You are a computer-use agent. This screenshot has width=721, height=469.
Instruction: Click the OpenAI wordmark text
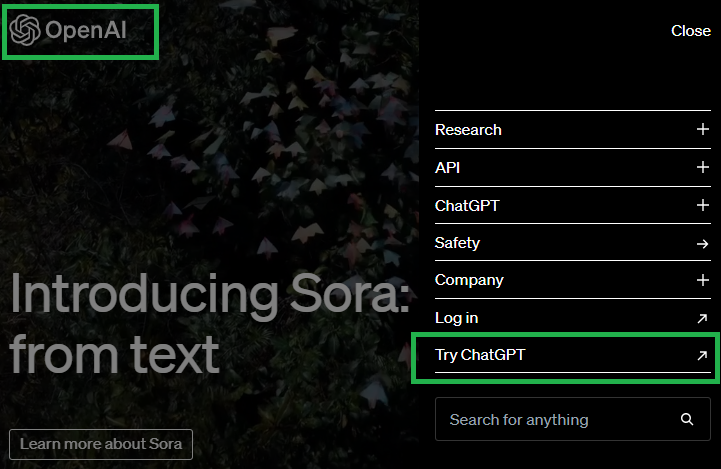pyautogui.click(x=86, y=31)
